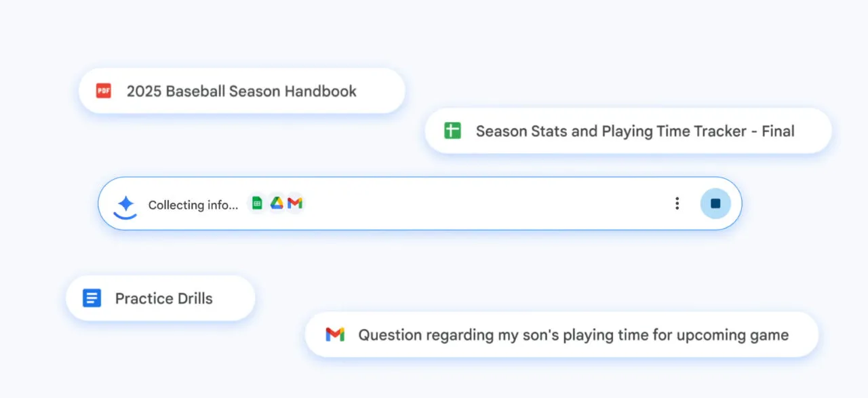
Task: Open the Practice Drills document title
Action: [163, 298]
